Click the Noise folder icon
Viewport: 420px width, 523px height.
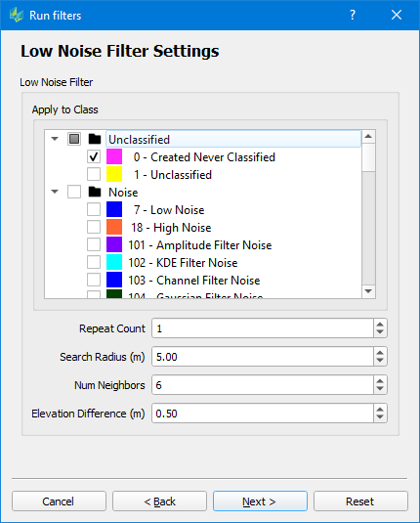[95, 192]
